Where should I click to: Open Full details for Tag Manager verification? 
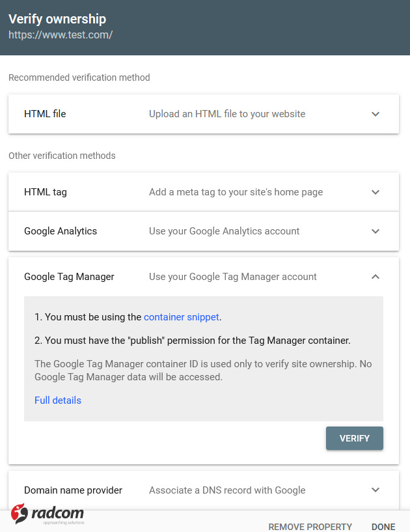click(57, 400)
